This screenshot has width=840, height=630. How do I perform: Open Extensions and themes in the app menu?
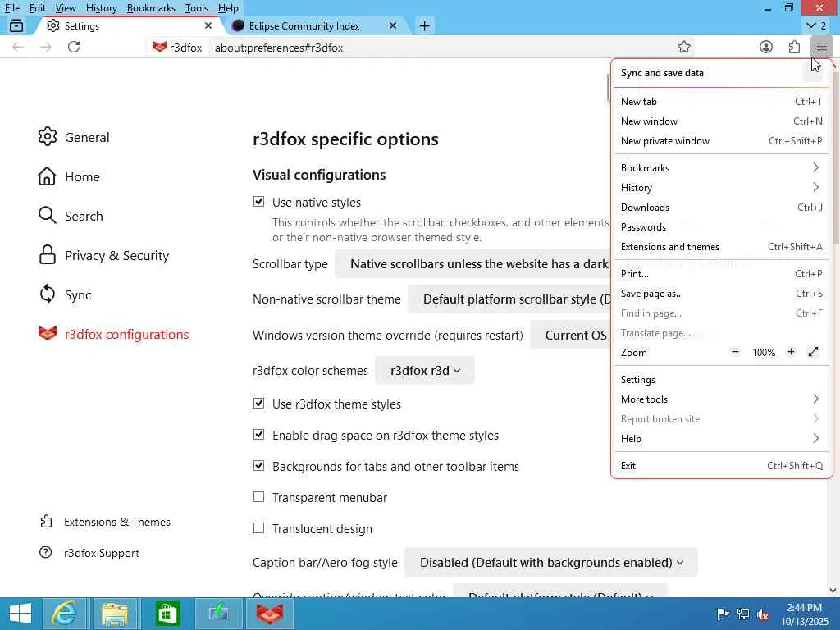[720, 247]
